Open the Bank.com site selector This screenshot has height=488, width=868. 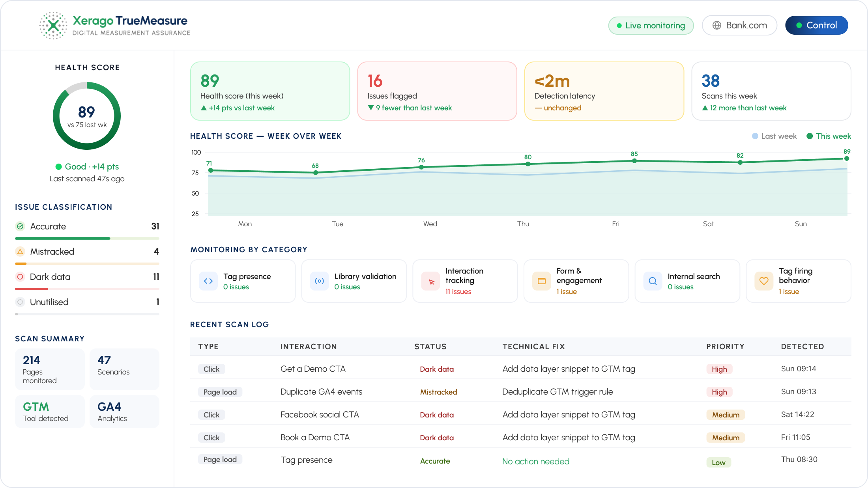click(739, 25)
